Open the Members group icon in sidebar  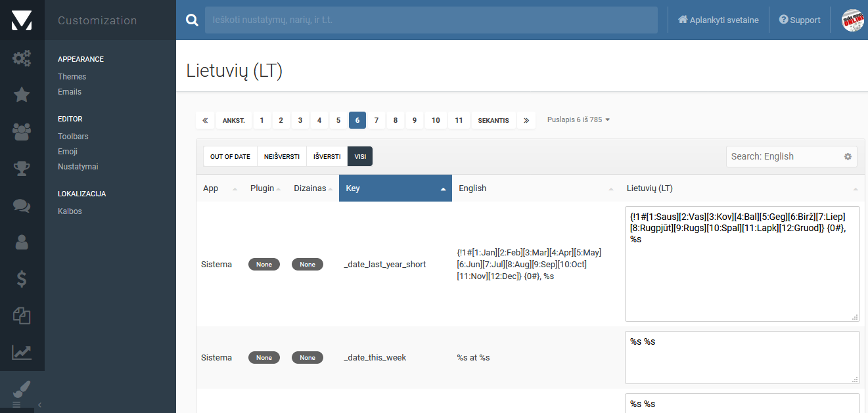pyautogui.click(x=22, y=132)
